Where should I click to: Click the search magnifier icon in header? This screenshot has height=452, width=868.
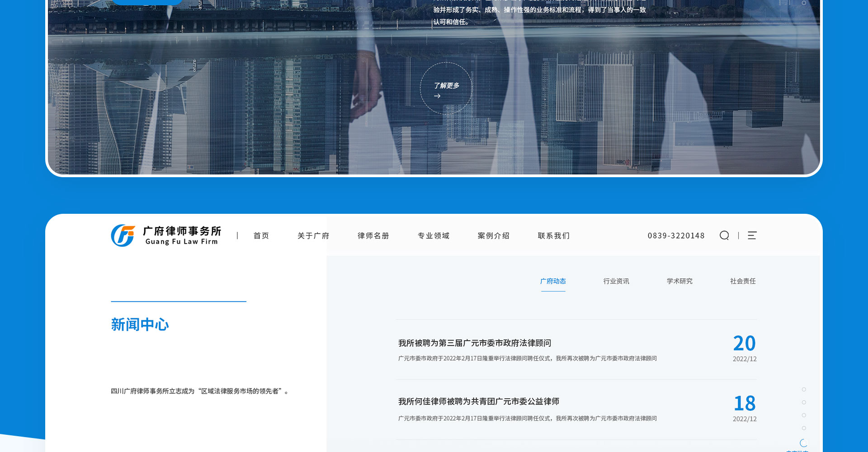[724, 235]
